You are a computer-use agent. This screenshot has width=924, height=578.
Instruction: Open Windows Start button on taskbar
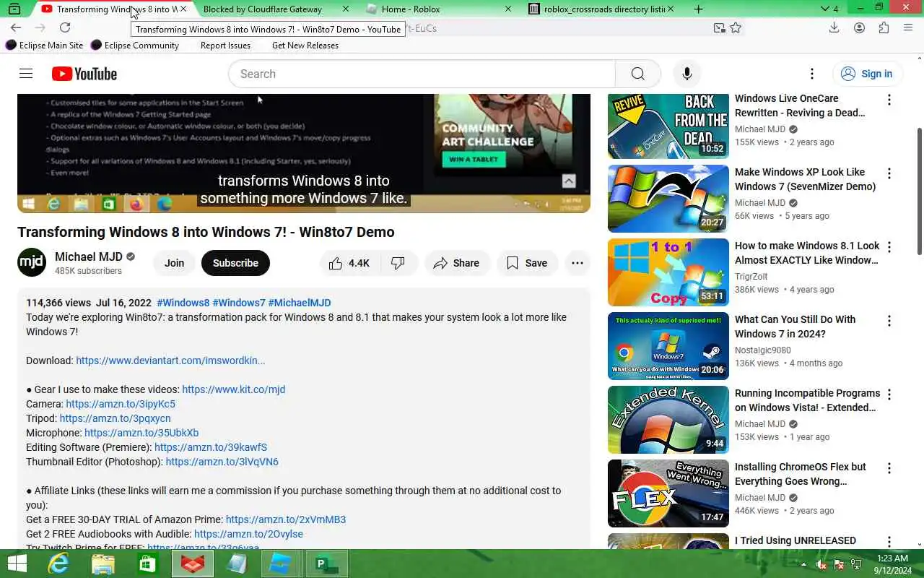(17, 564)
